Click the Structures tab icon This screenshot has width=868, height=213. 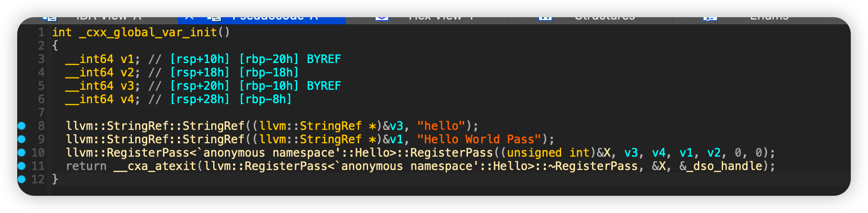pos(545,18)
